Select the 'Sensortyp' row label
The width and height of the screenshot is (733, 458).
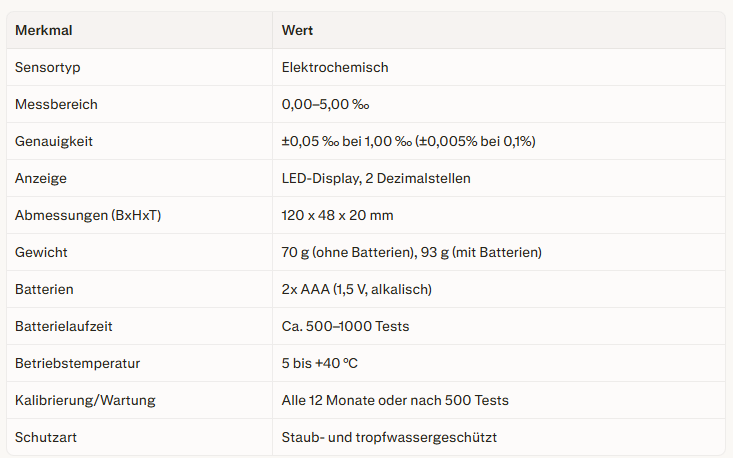point(46,68)
